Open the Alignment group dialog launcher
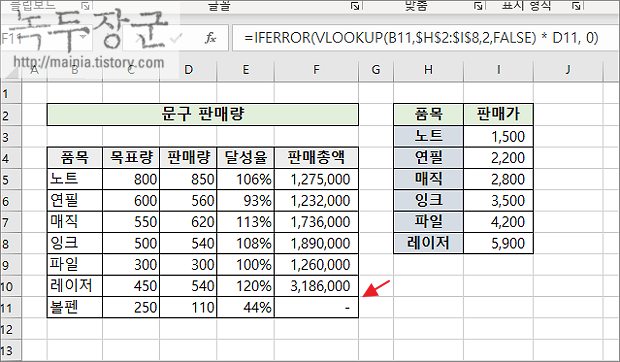 coord(478,6)
